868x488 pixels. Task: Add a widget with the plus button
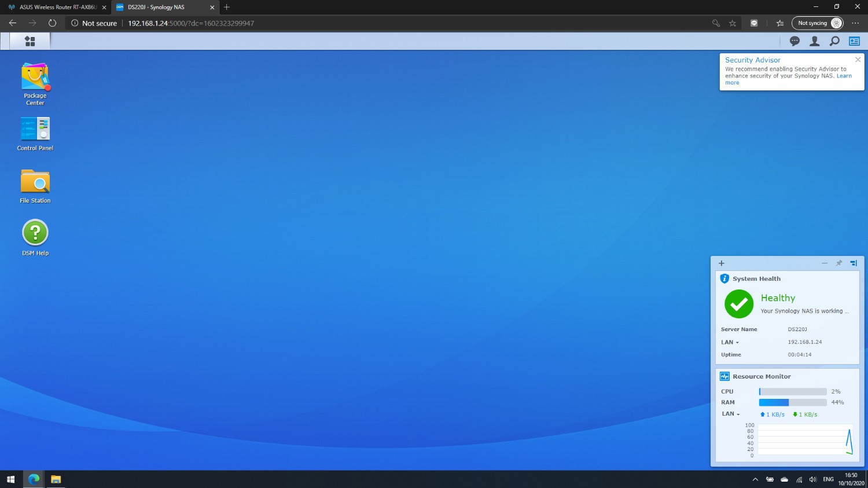coord(722,263)
